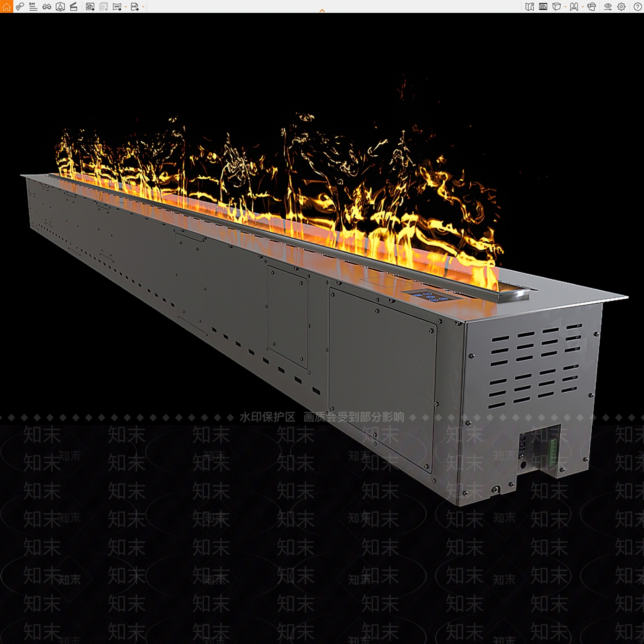The height and width of the screenshot is (644, 644).
Task: Open the clapperboard movie tool
Action: (x=74, y=6)
